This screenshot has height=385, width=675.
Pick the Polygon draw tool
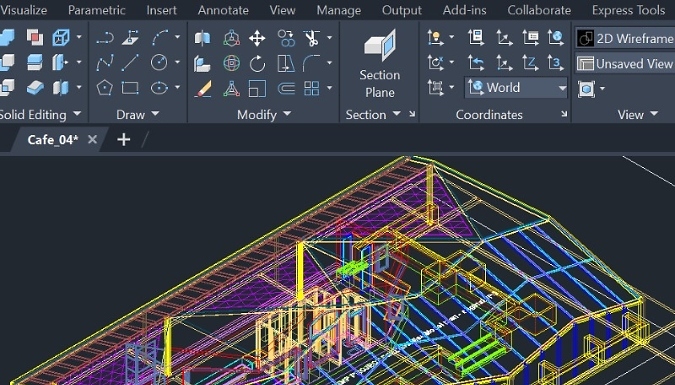(x=105, y=88)
